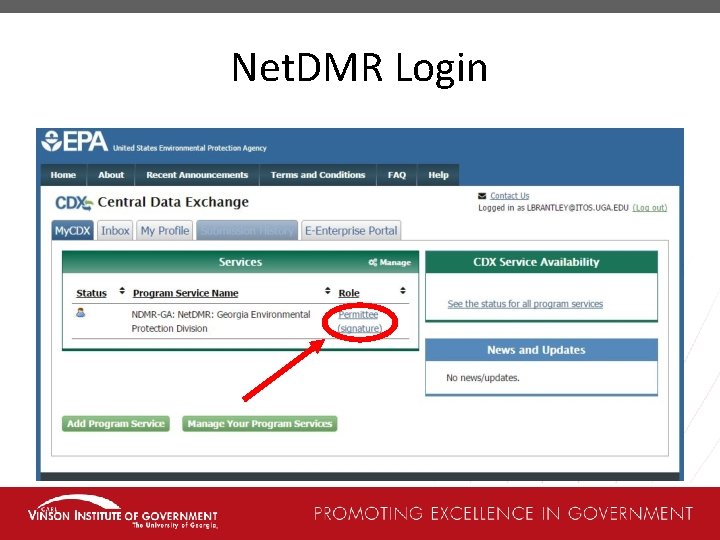Viewport: 720px width, 540px height.
Task: Click the Add Program Service button
Action: pos(116,423)
